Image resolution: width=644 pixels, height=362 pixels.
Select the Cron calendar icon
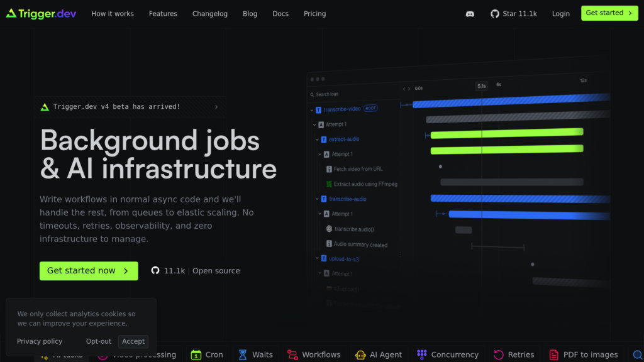pyautogui.click(x=196, y=354)
